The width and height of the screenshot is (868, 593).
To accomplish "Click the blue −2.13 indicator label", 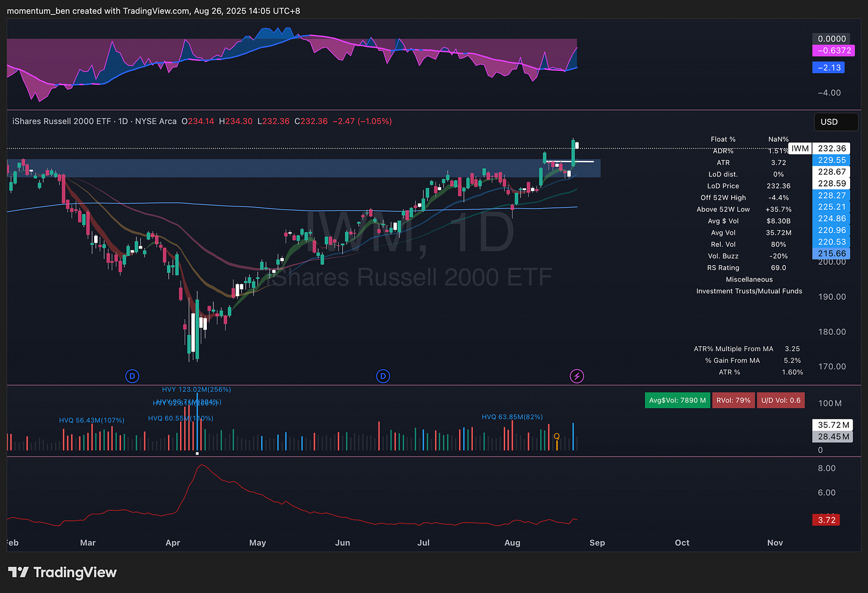I will pos(829,68).
